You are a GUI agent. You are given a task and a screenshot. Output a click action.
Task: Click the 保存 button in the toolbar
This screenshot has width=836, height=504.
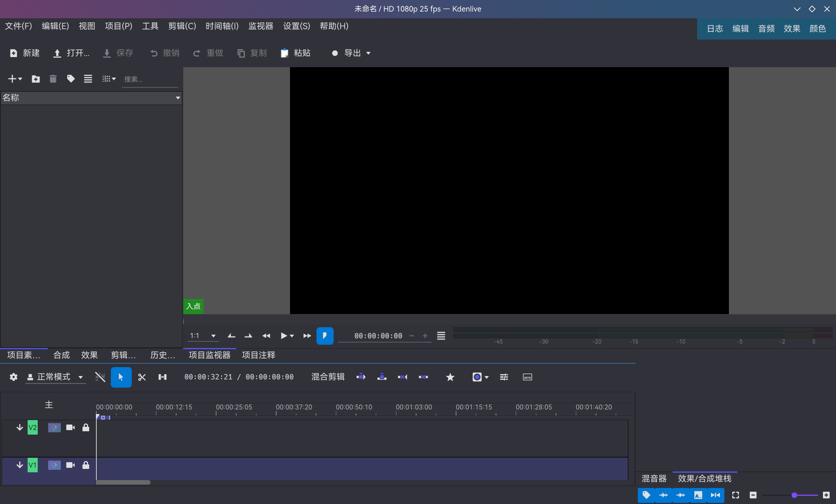(118, 53)
